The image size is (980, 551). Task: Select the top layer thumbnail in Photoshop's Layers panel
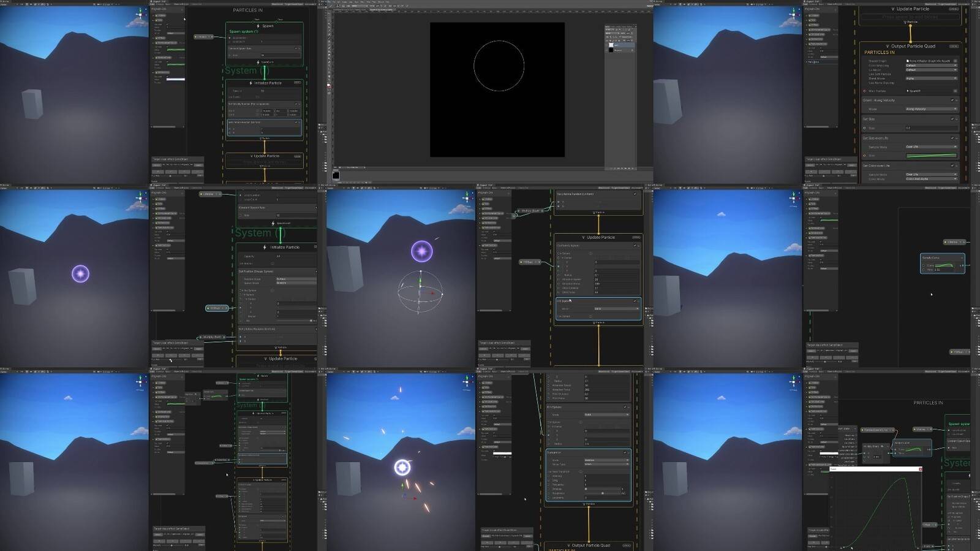611,45
